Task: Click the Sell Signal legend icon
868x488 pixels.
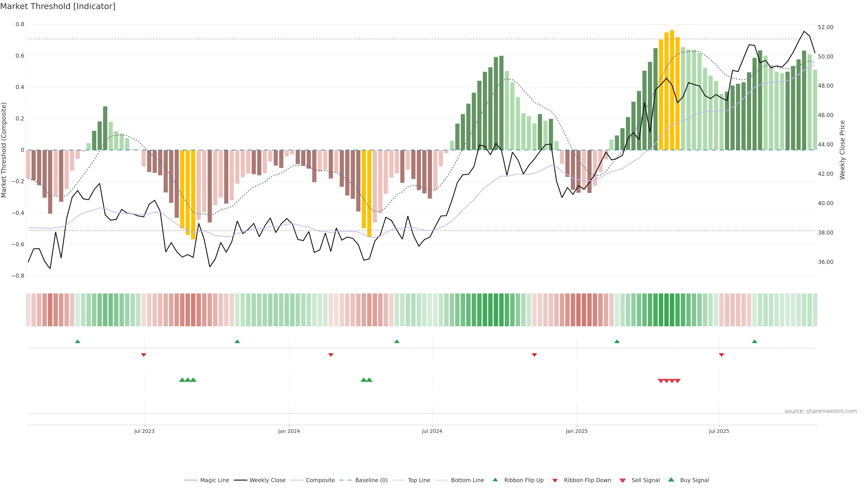Action: point(623,481)
